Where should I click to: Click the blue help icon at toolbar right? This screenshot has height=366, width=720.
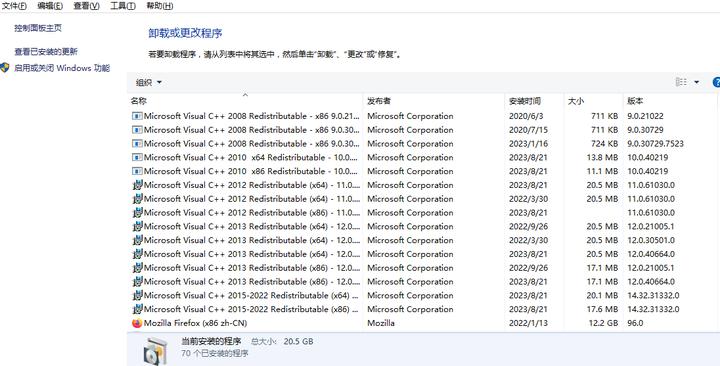(716, 82)
